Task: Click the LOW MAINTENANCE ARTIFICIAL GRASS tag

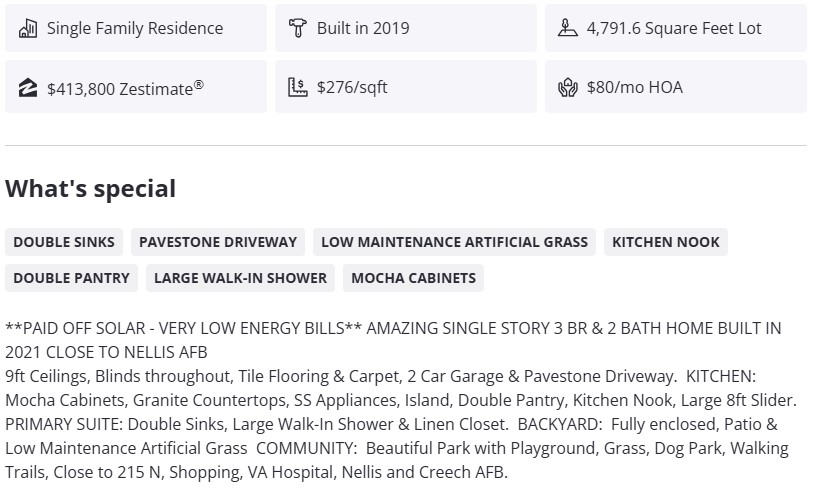Action: 454,242
